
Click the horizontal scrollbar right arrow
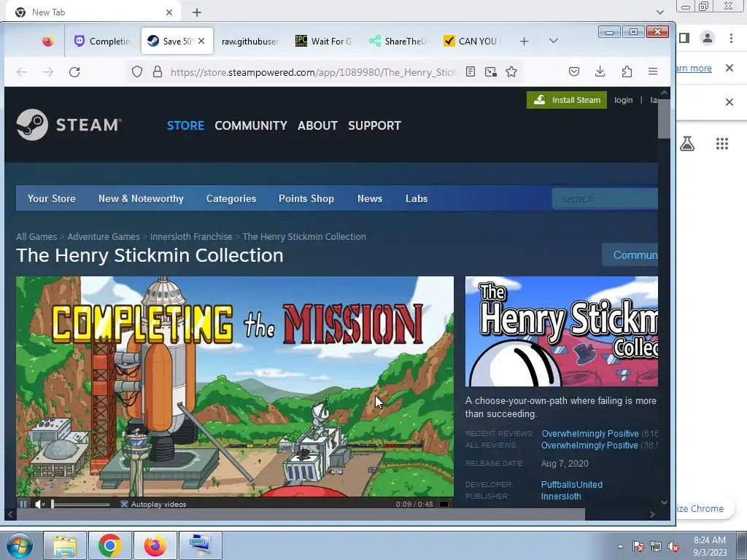(x=652, y=514)
